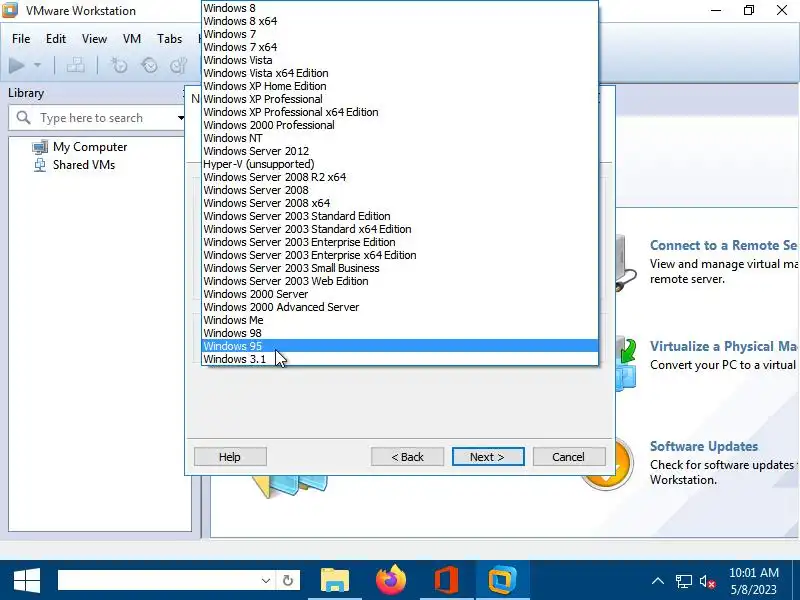800x600 pixels.
Task: Click the Shared VMs icon in Library
Action: point(40,165)
